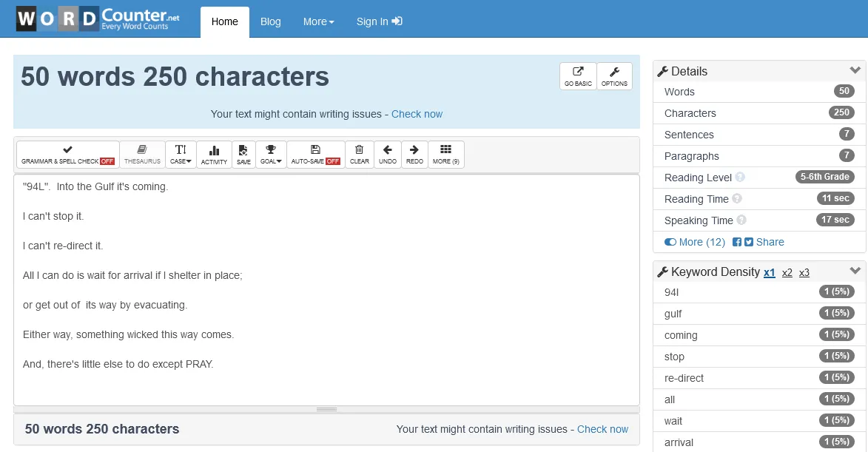Click Sign In

click(x=379, y=21)
